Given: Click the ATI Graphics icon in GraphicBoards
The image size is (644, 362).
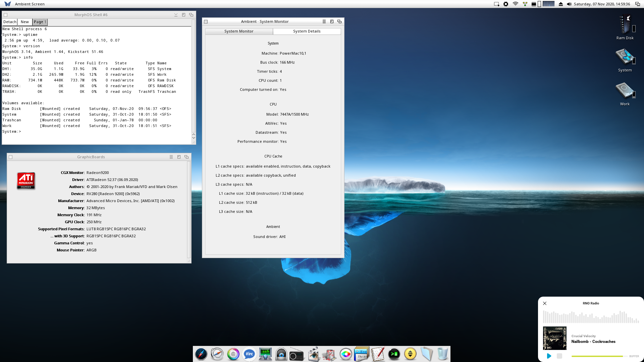Looking at the screenshot, I should [25, 180].
